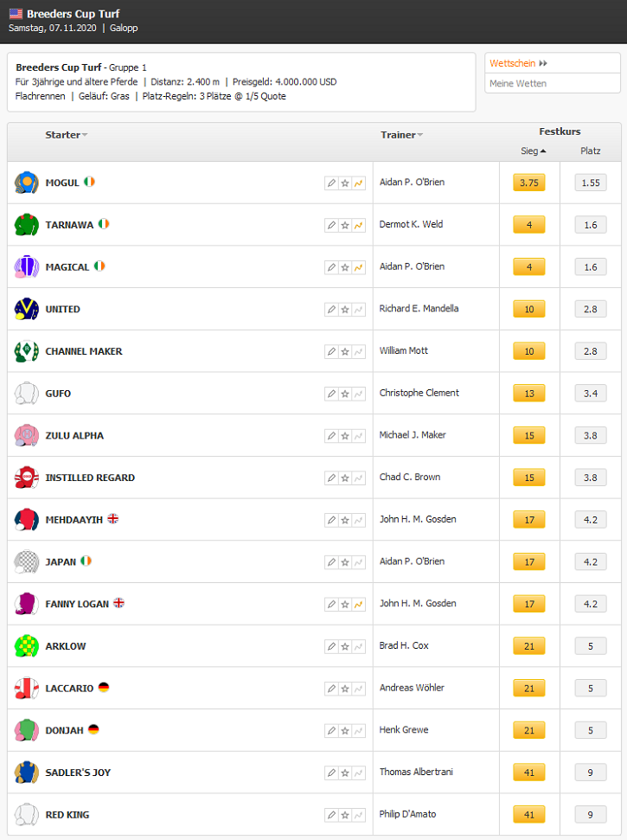Open the odds chart icon for TARNAWA

358,226
